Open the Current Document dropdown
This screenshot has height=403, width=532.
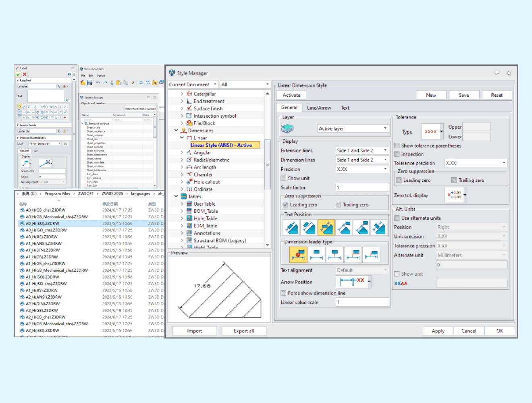click(x=193, y=84)
